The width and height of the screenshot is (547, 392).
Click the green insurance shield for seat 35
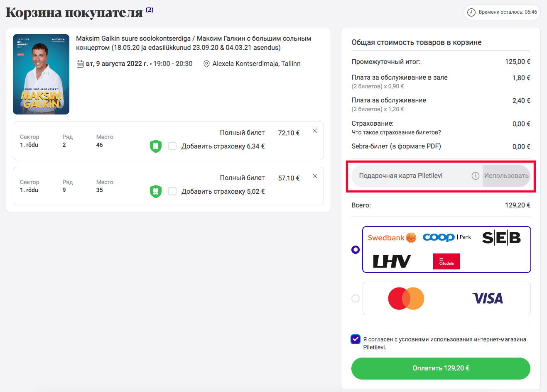click(156, 191)
